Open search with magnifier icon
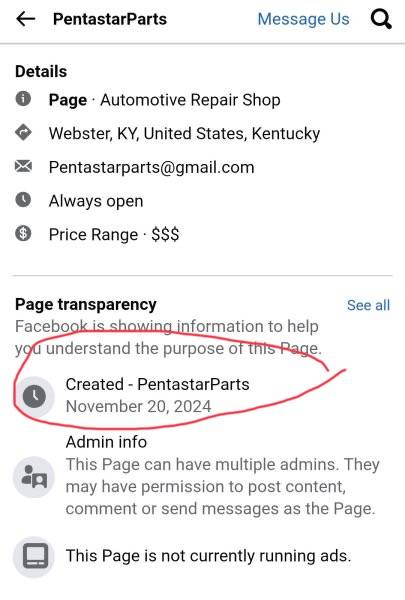 tap(381, 19)
